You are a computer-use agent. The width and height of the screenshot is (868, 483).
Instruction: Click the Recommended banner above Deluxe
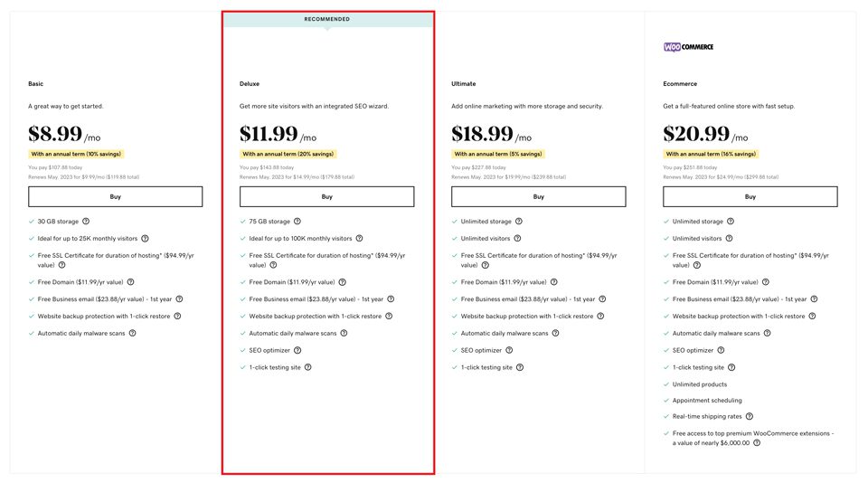click(x=327, y=19)
